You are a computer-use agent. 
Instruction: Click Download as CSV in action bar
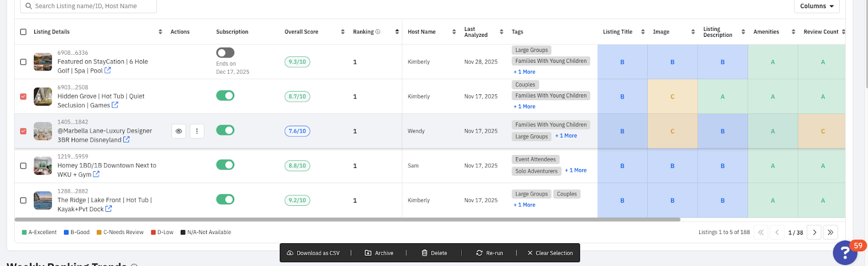(313, 253)
